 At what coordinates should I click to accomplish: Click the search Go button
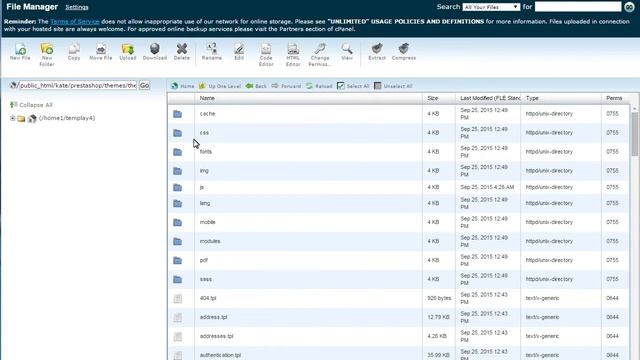[x=629, y=7]
